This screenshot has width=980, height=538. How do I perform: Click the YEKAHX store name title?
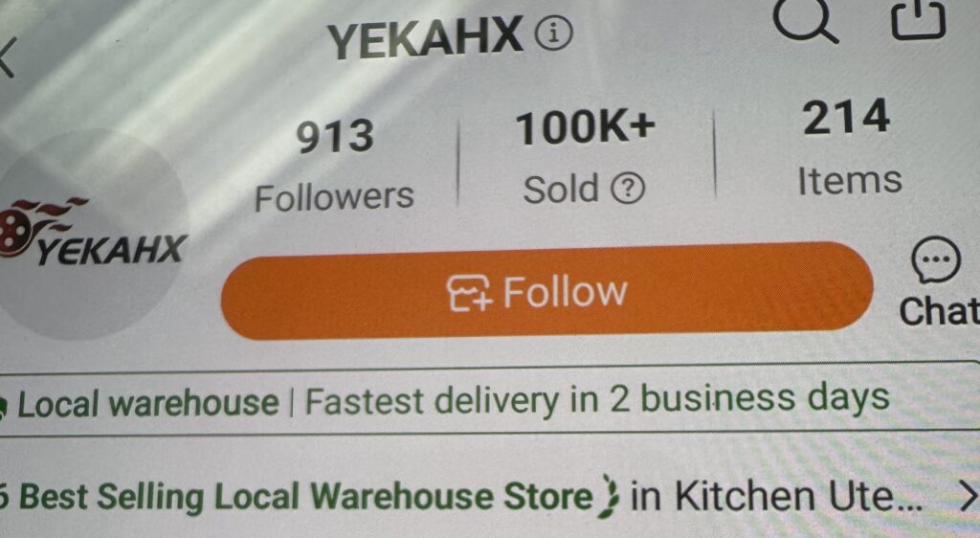pos(426,37)
